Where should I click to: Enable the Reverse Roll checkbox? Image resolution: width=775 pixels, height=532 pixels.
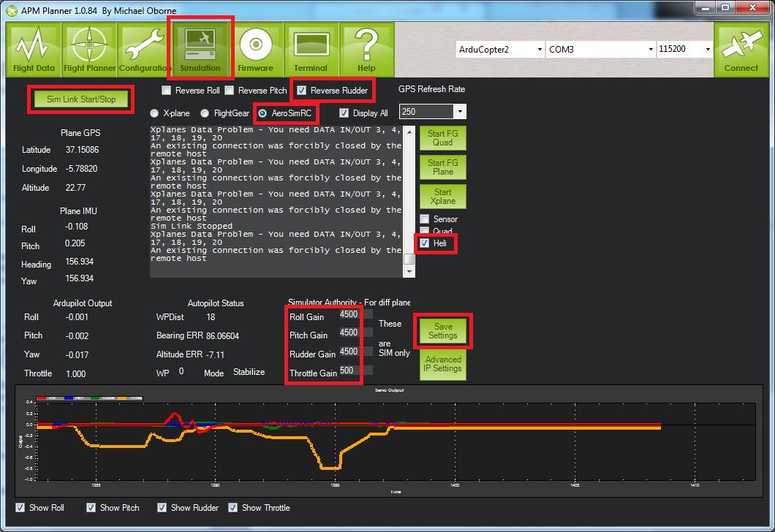[167, 91]
